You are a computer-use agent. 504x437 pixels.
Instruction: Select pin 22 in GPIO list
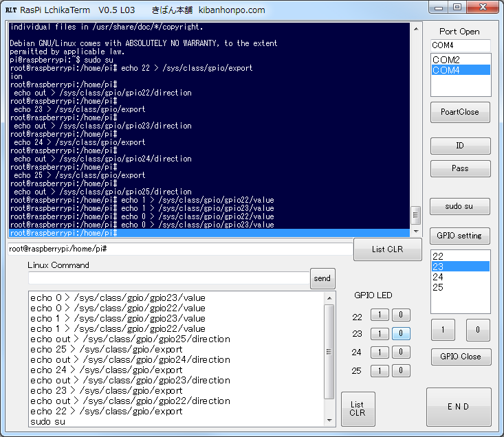[460, 256]
